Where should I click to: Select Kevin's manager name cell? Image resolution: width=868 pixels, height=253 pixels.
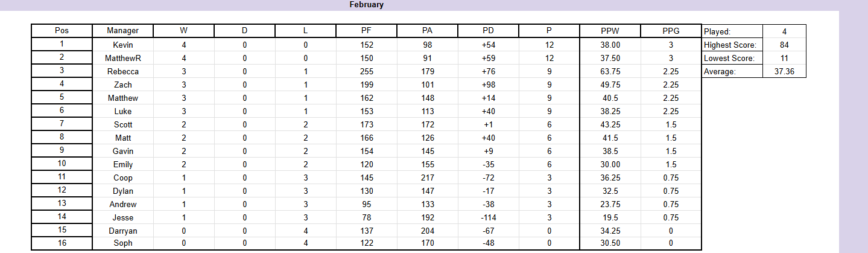pyautogui.click(x=122, y=45)
